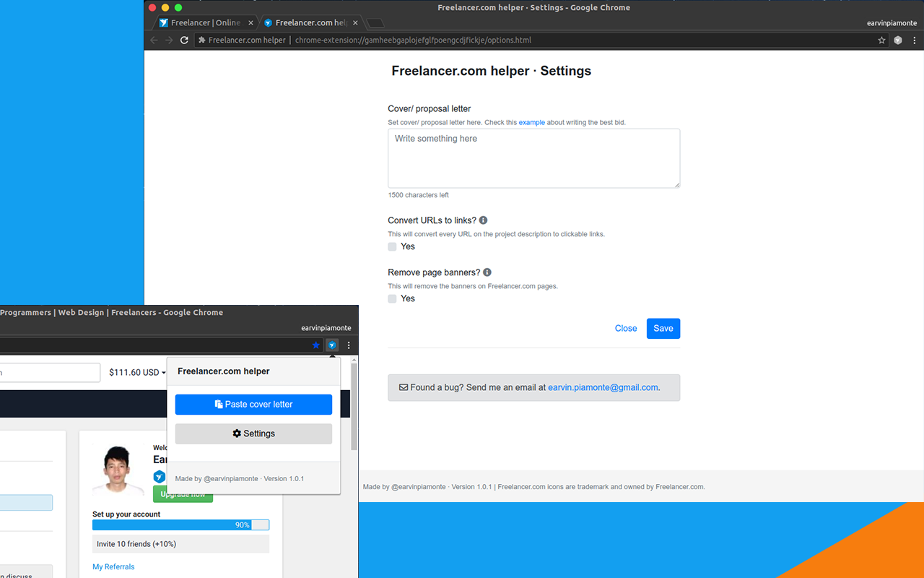Viewport: 924px width, 578px height.
Task: Click the Paste cover letter button
Action: (x=253, y=405)
